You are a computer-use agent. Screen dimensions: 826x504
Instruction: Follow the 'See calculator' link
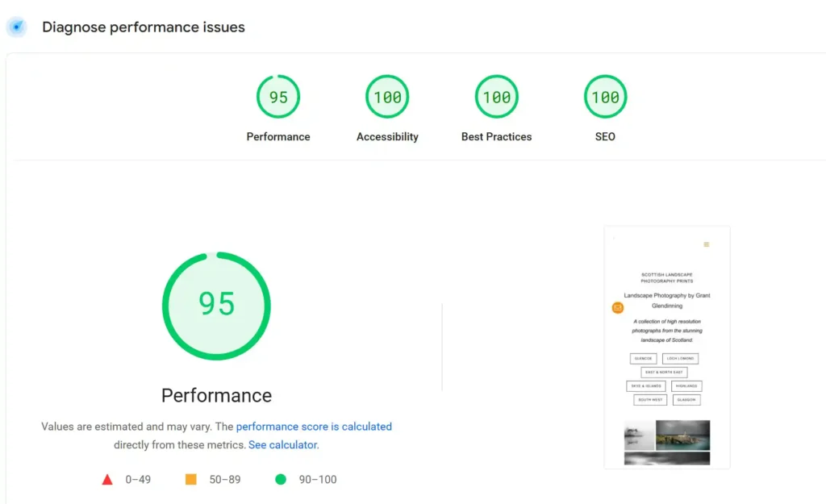coord(282,445)
